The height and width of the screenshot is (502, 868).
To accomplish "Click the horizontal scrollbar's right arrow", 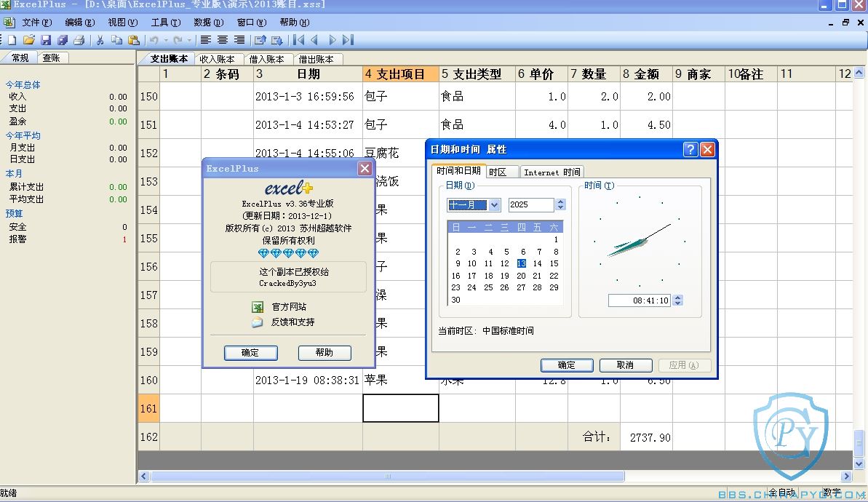I will [846, 476].
